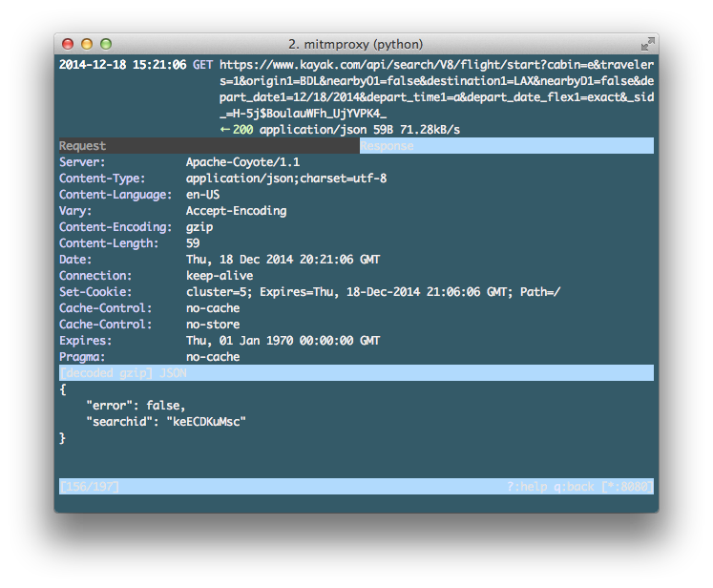Click the [*:8080] port indicator
Image resolution: width=713 pixels, height=588 pixels.
[x=628, y=487]
